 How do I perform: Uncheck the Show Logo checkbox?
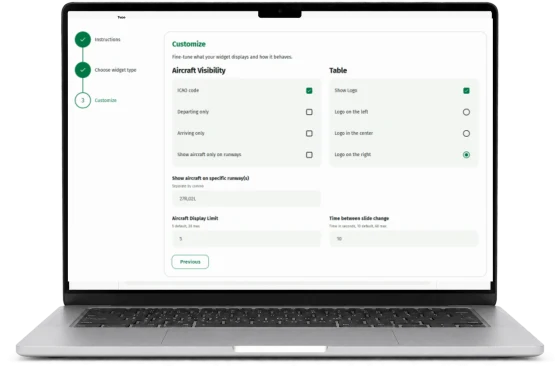pyautogui.click(x=466, y=91)
